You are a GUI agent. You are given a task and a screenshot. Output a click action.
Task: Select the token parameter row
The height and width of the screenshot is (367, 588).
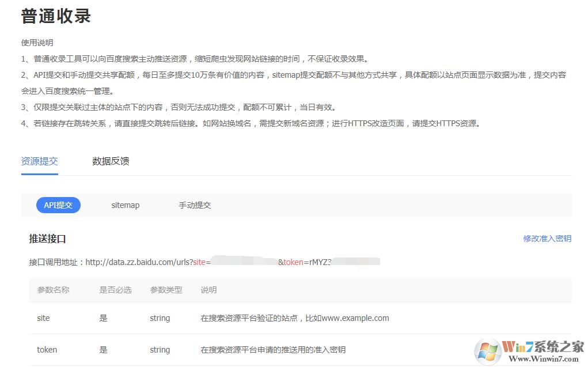(47, 350)
